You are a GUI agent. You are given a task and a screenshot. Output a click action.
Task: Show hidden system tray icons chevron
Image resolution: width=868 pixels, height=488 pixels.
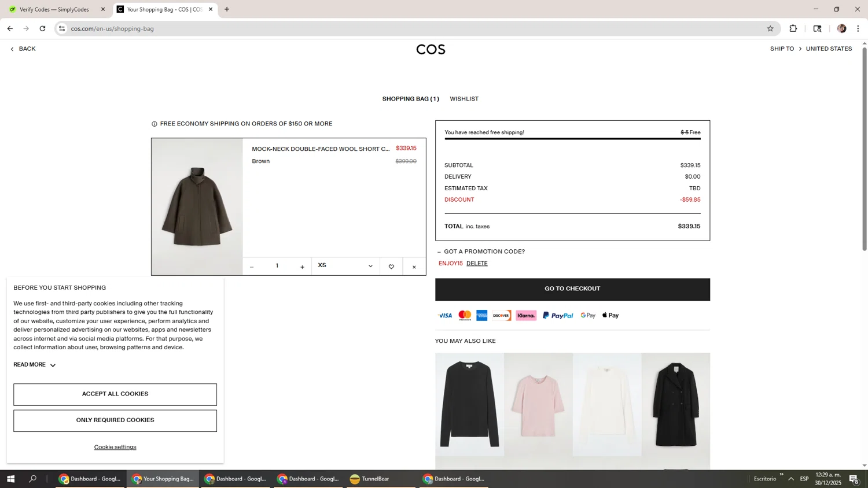point(791,479)
